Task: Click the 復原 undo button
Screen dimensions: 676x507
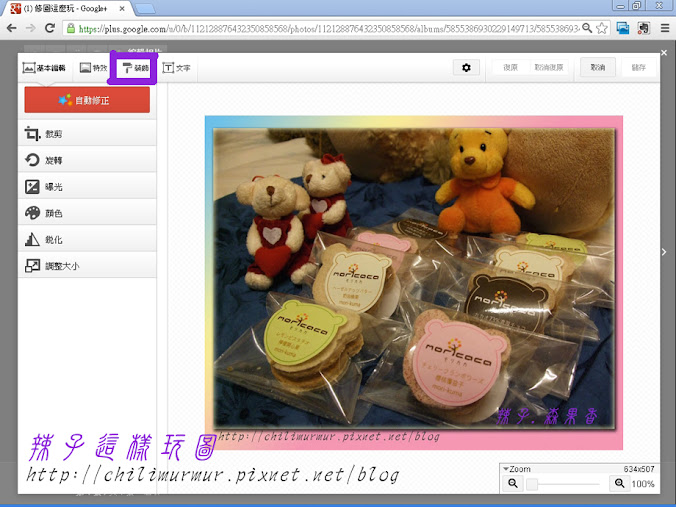Action: click(x=510, y=68)
